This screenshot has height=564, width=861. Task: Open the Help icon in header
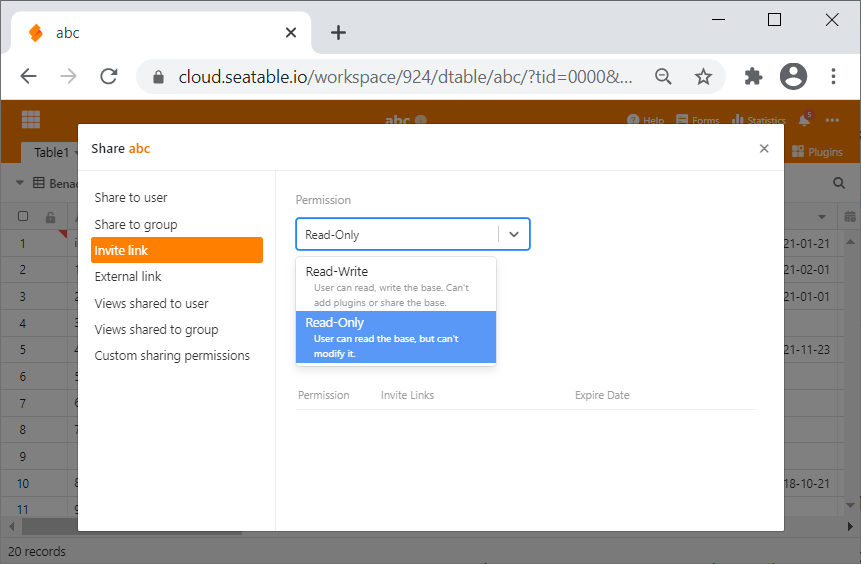point(633,120)
